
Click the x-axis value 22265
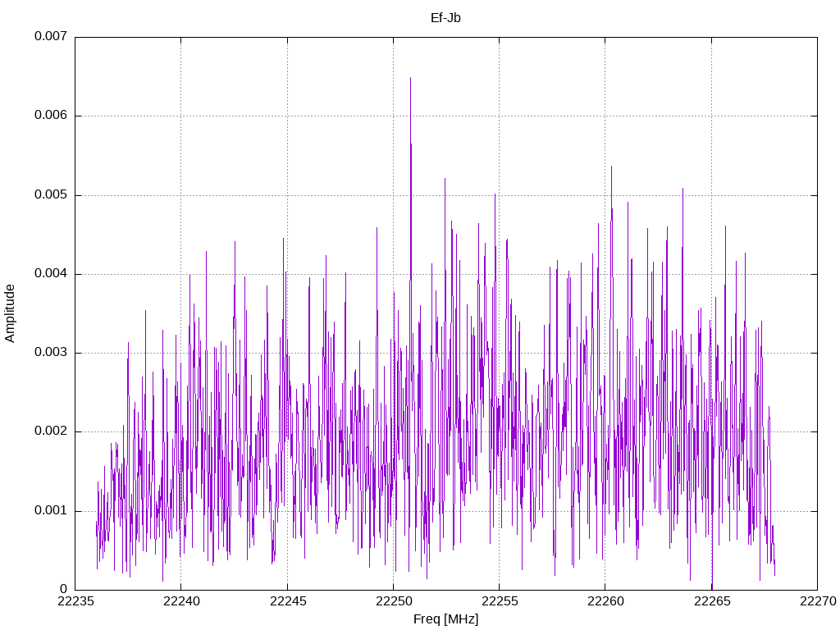(712, 601)
